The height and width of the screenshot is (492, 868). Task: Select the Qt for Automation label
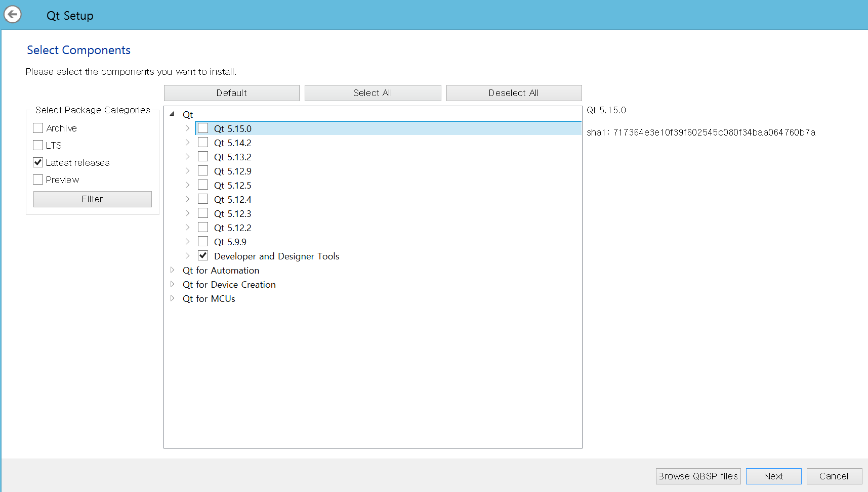pos(221,271)
